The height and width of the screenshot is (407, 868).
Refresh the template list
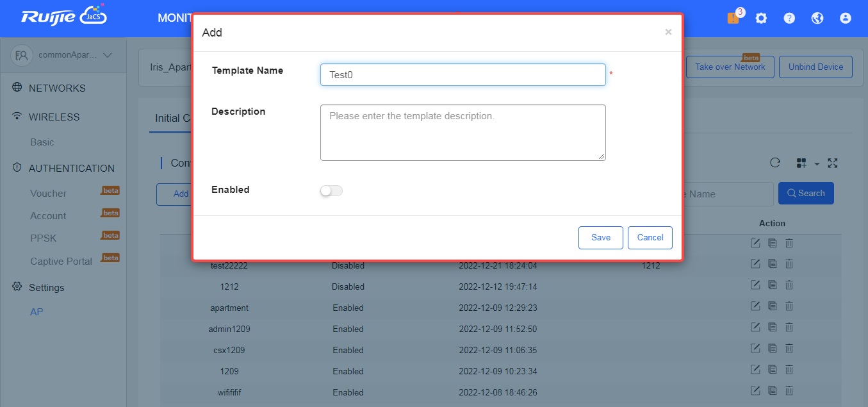click(775, 163)
